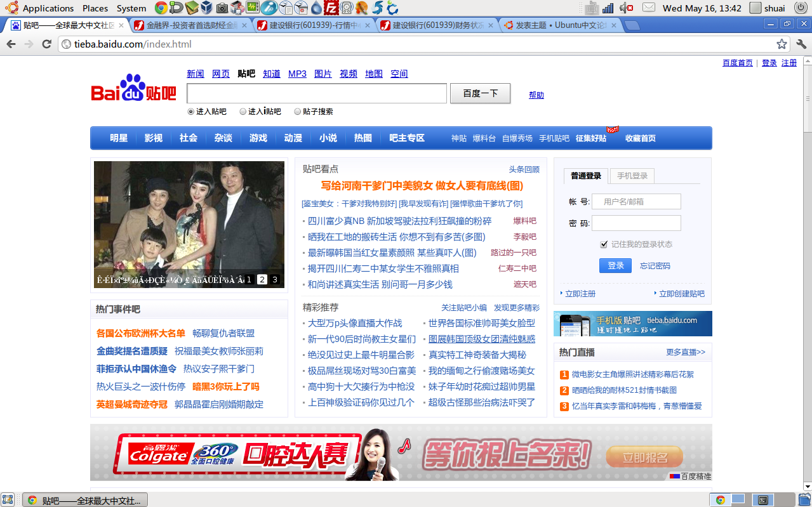The height and width of the screenshot is (507, 812).
Task: Open the 征集好贴 navbar link
Action: click(591, 138)
